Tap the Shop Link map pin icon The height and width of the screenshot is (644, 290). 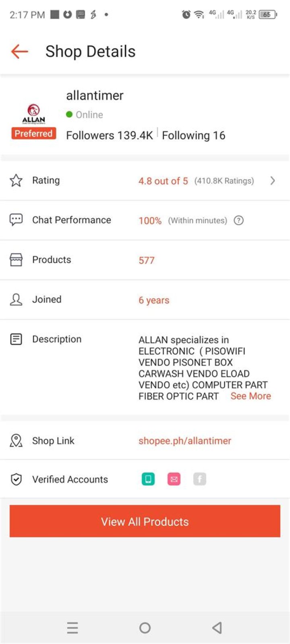click(x=16, y=441)
